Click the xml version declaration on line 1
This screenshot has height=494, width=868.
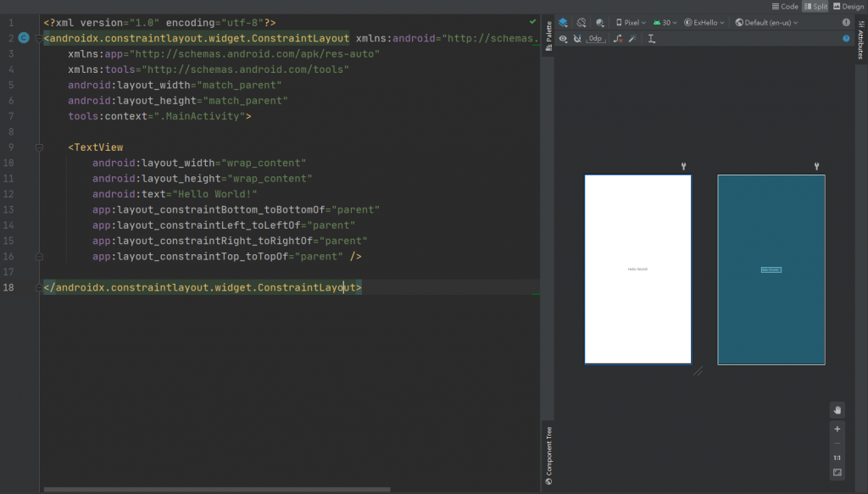coord(159,23)
